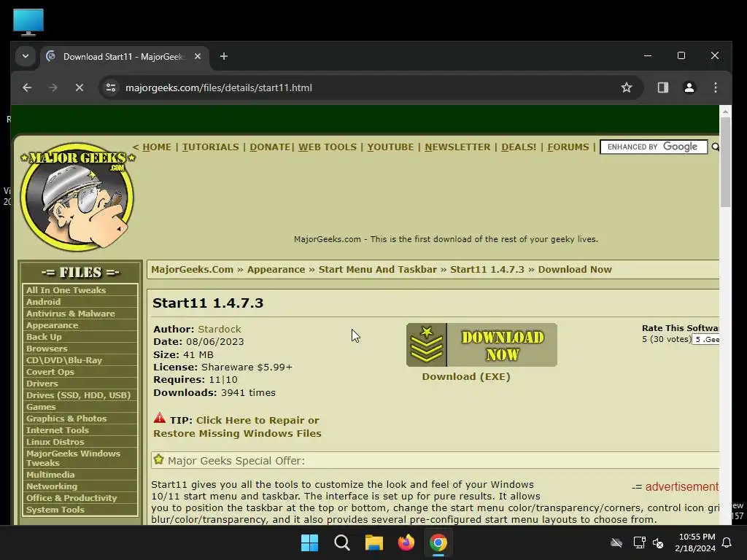The image size is (747, 560).
Task: Stop loading the page
Action: (80, 87)
